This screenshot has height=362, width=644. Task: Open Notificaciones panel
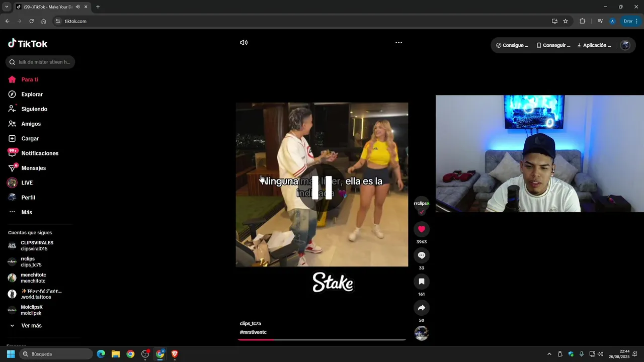click(33, 153)
